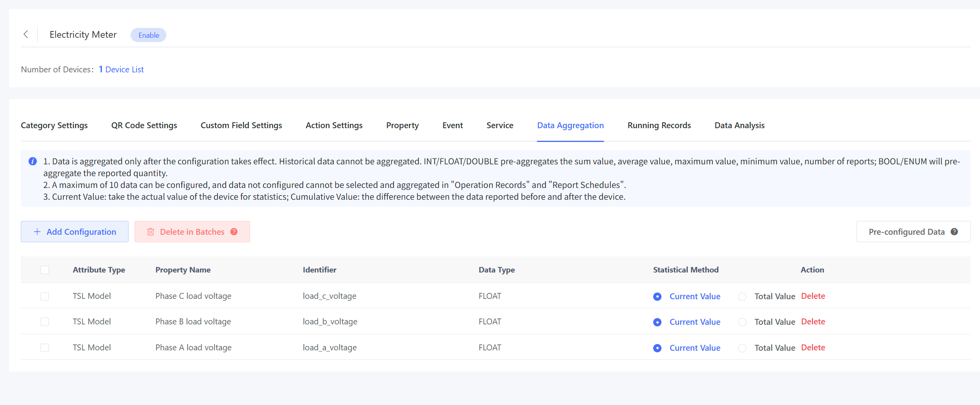Open the Running Records tab
The height and width of the screenshot is (405, 980).
click(x=659, y=125)
